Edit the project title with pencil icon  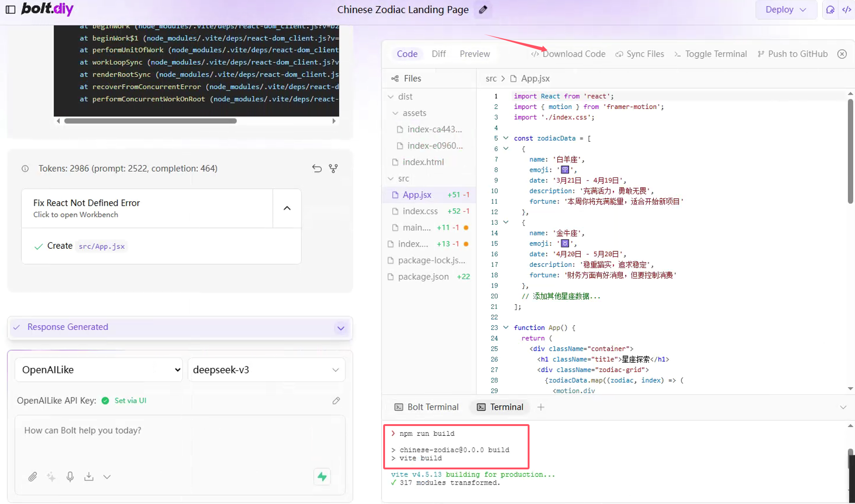pos(483,10)
